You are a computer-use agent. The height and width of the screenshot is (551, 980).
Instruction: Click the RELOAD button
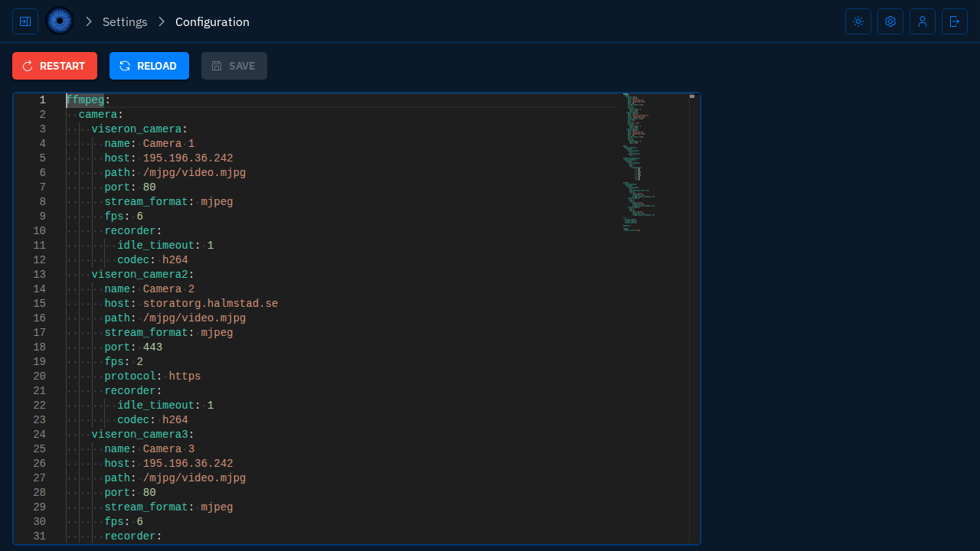pos(149,66)
